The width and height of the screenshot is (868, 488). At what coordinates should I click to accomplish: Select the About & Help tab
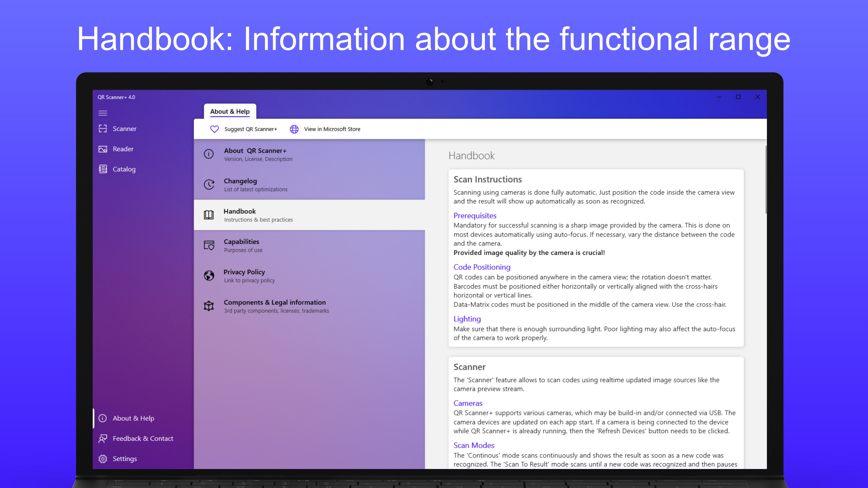(230, 111)
